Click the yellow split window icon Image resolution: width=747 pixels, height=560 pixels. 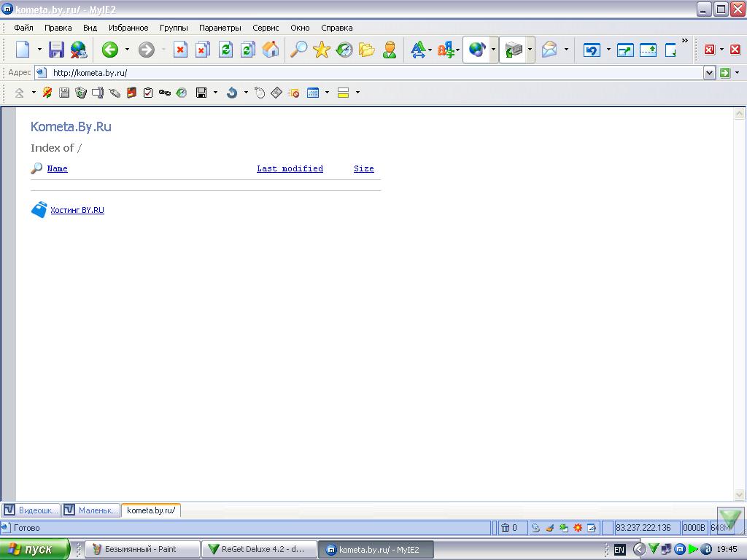tap(343, 93)
